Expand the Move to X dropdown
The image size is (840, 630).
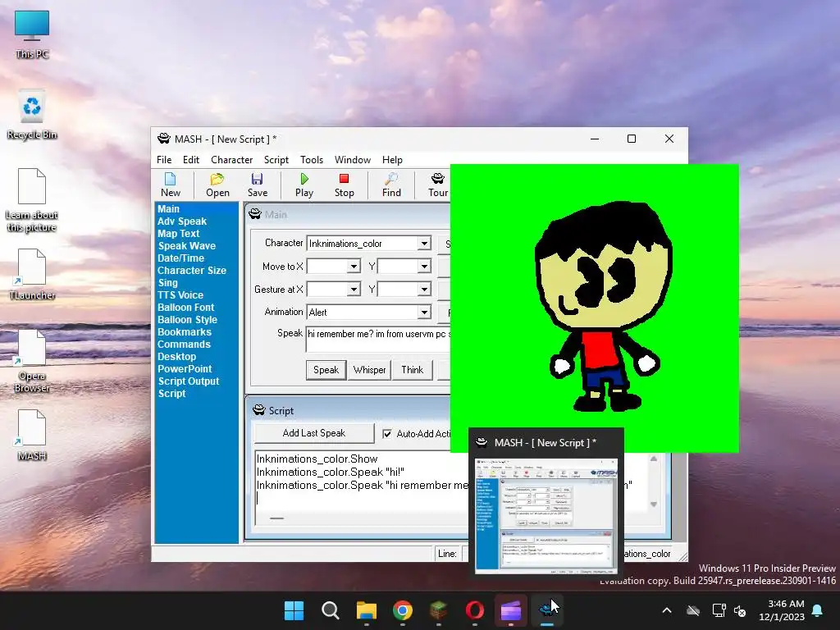pos(354,267)
